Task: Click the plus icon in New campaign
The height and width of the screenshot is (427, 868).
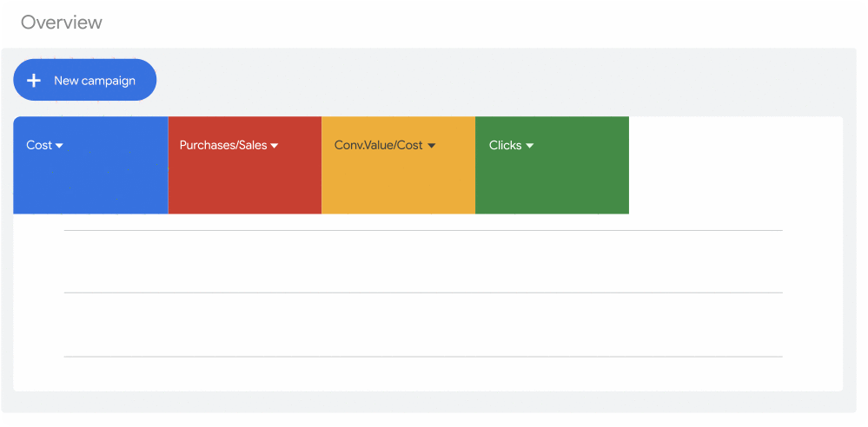Action: [34, 81]
